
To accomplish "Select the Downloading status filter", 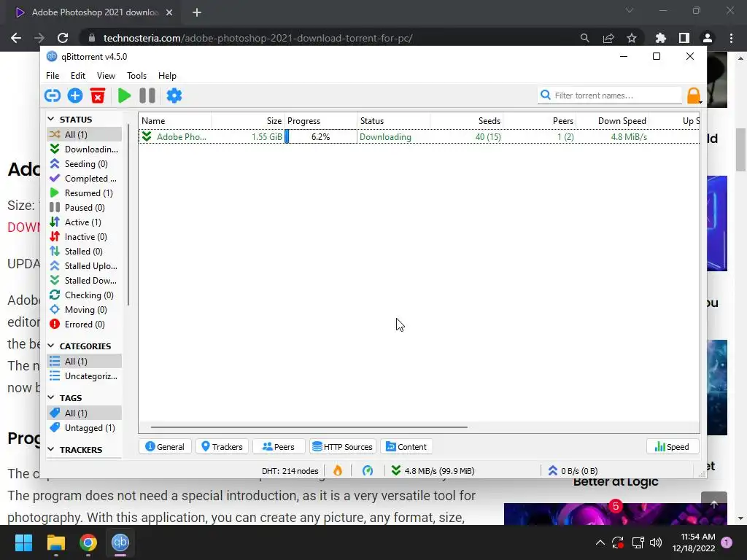I will pyautogui.click(x=84, y=149).
